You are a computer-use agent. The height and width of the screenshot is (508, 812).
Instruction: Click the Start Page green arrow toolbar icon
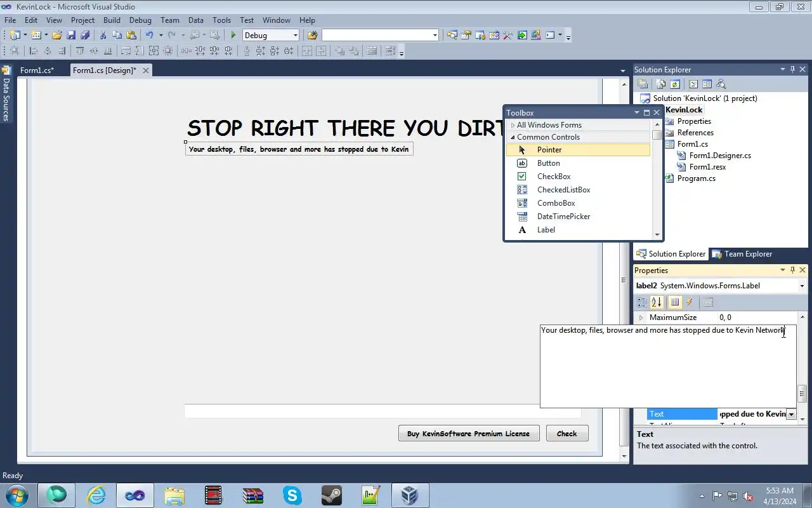(x=522, y=35)
